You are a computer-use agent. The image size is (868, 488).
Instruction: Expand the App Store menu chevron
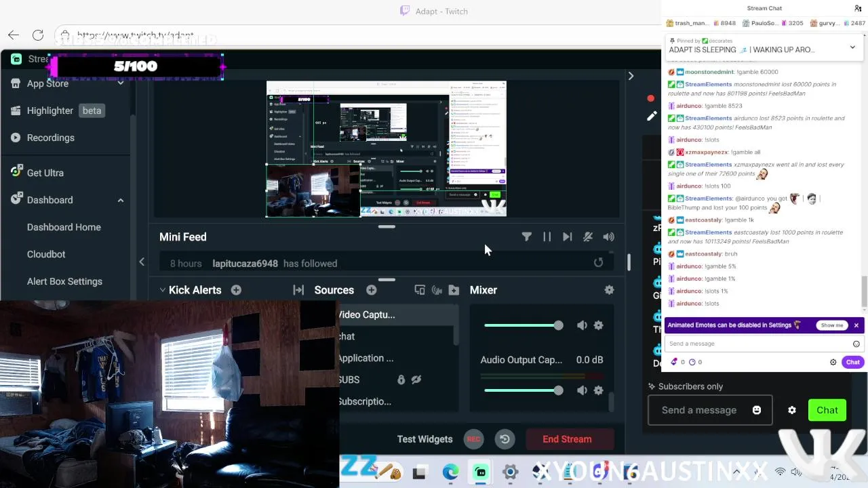(121, 83)
